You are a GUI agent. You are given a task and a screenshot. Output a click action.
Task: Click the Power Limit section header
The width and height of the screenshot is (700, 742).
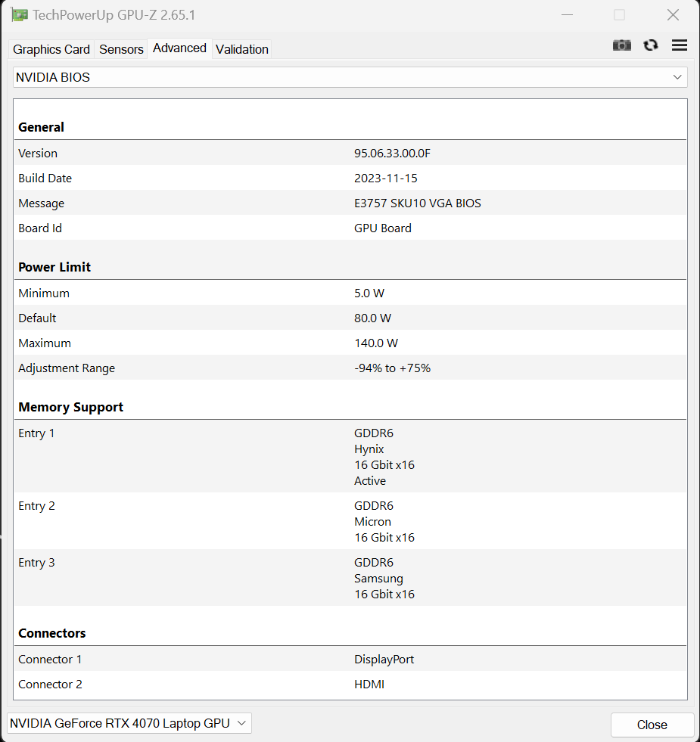coord(54,267)
